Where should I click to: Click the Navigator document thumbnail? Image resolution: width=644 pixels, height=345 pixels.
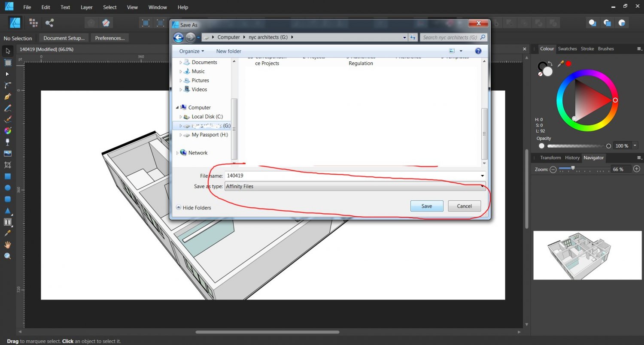click(x=587, y=255)
